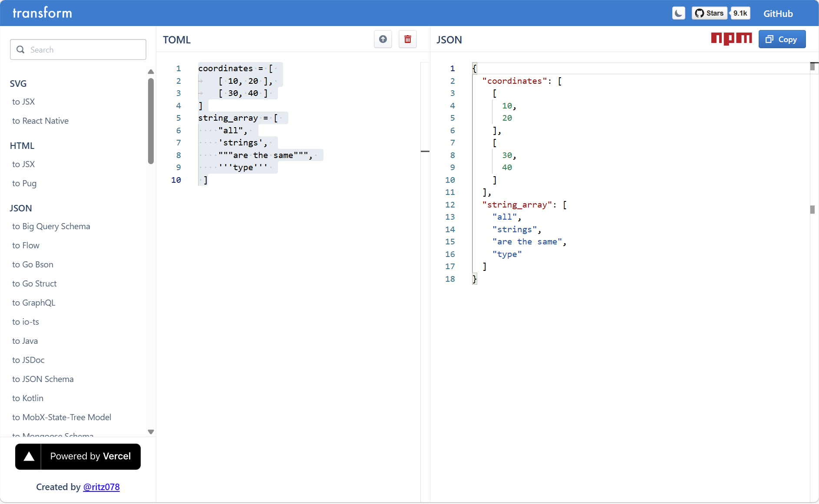819x504 pixels.
Task: Click the Vercel triangle logo
Action: tap(29, 456)
